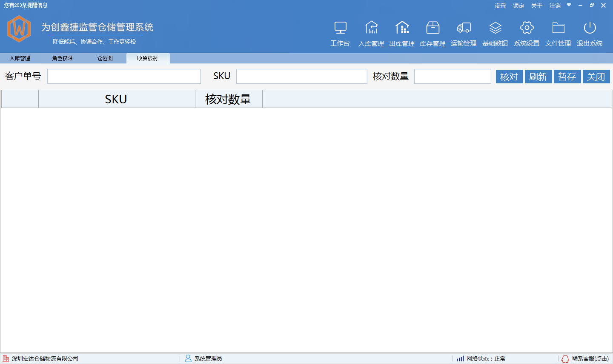Screen dimensions: 613x364
Task: Click the 刷新 refresh button
Action: [x=538, y=77]
